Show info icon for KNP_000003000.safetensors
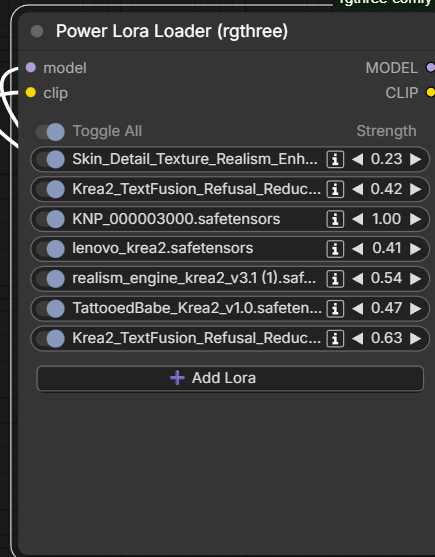Screen dimensions: 435x557 pos(335,219)
